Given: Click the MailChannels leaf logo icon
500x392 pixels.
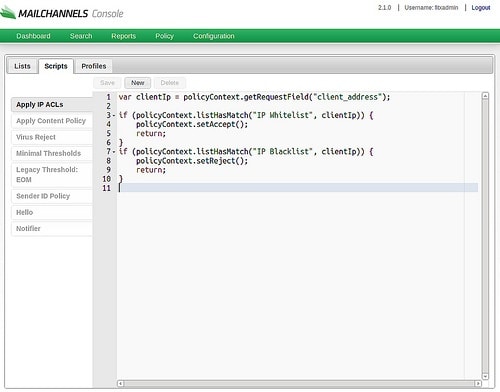Looking at the screenshot, I should 8,12.
